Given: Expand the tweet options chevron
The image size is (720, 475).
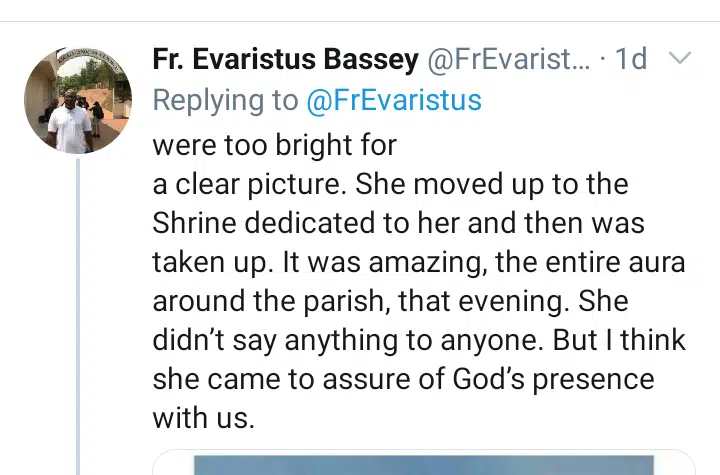Looking at the screenshot, I should [679, 59].
